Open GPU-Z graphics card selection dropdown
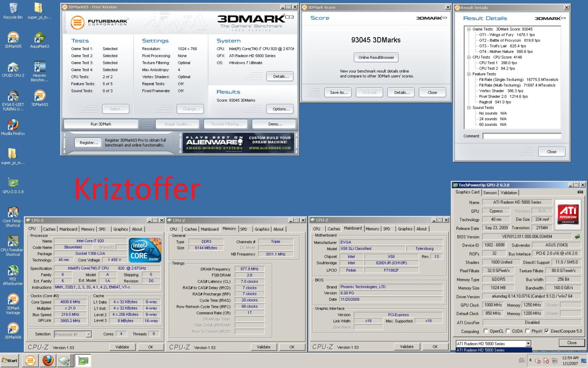588x368 pixels. click(528, 343)
